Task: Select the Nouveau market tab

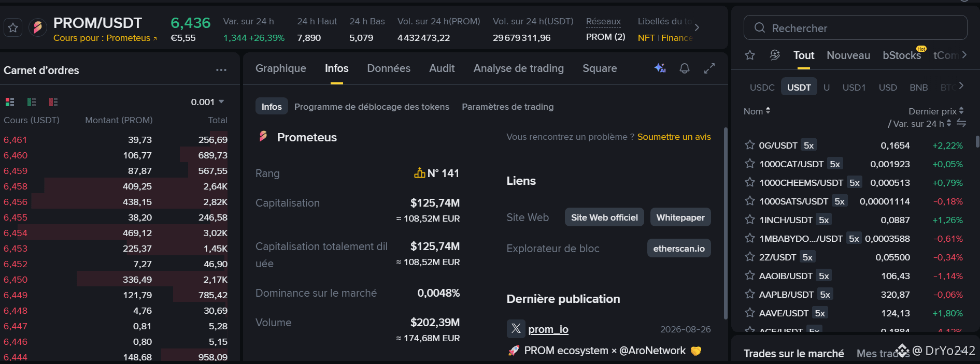Action: (848, 55)
